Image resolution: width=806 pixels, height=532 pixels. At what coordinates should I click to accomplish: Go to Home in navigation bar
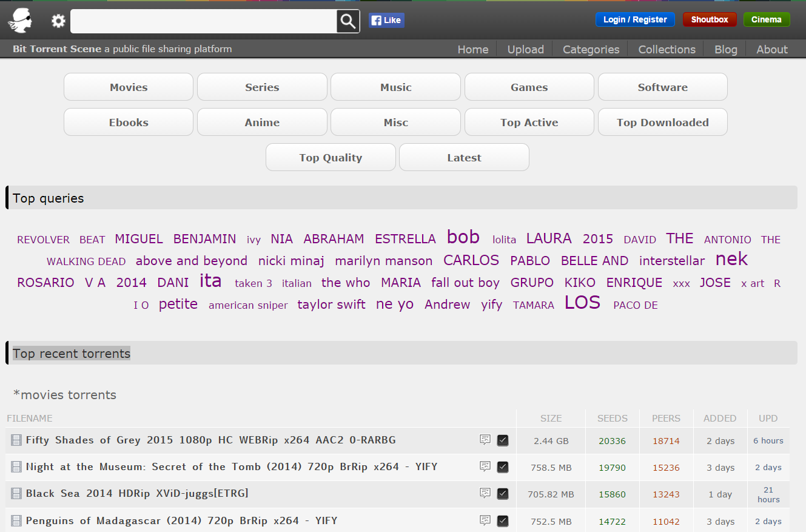pyautogui.click(x=473, y=50)
